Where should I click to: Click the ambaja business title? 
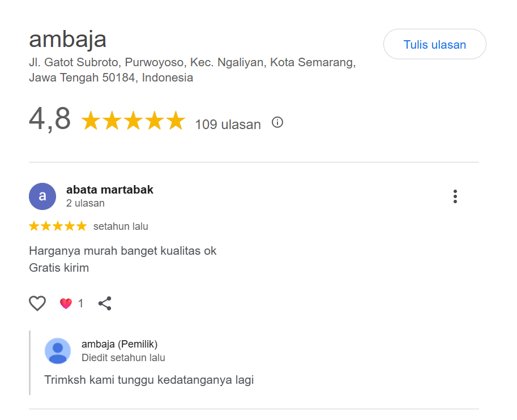pos(67,39)
